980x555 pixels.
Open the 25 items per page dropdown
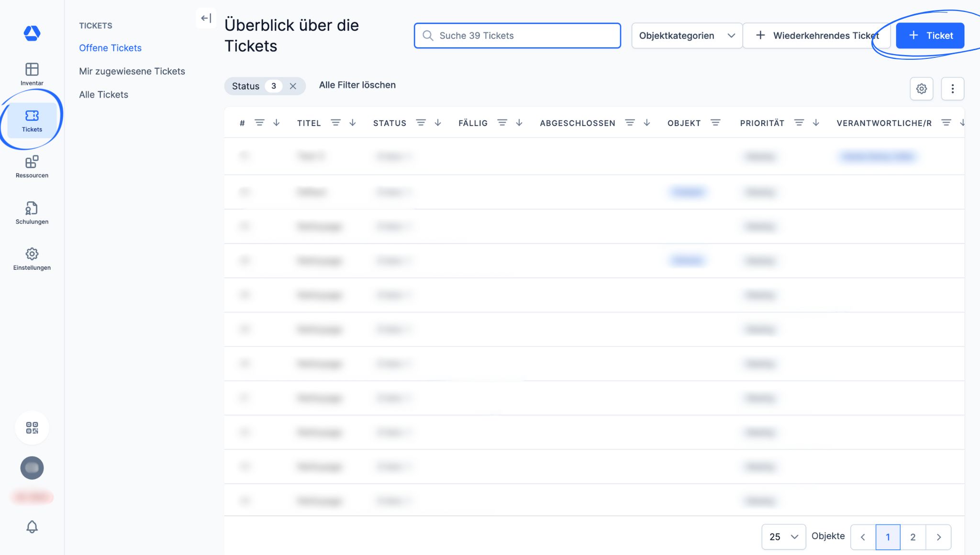783,537
